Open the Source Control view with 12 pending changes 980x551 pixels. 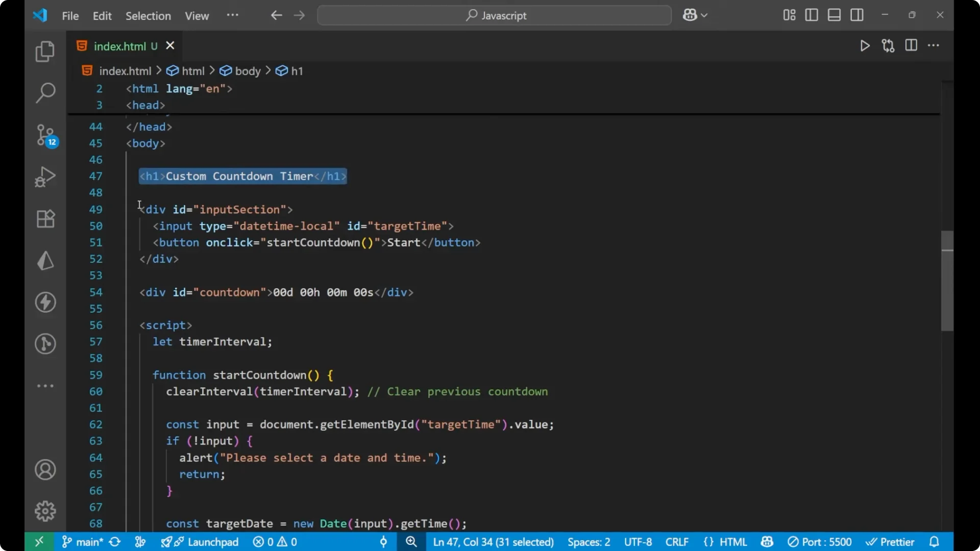[45, 135]
